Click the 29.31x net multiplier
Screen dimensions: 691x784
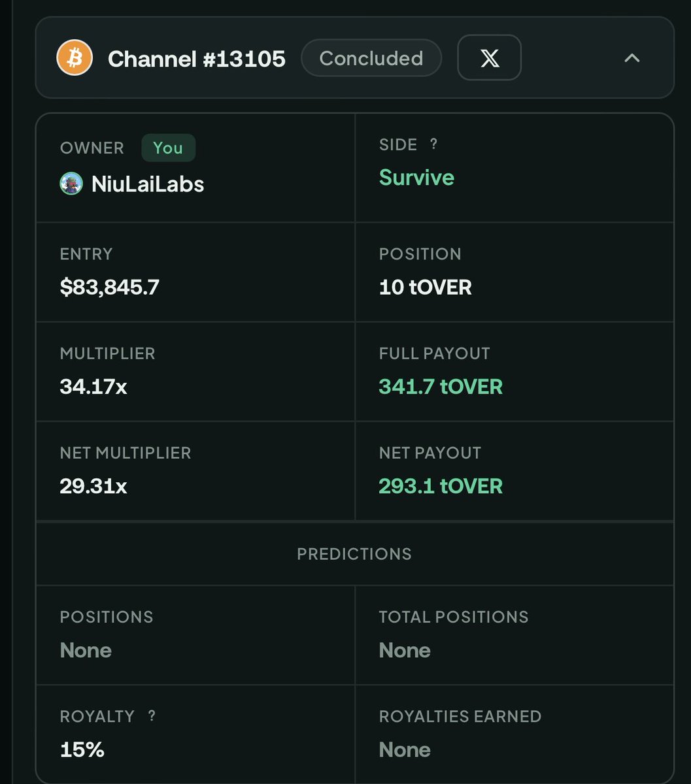pos(93,486)
